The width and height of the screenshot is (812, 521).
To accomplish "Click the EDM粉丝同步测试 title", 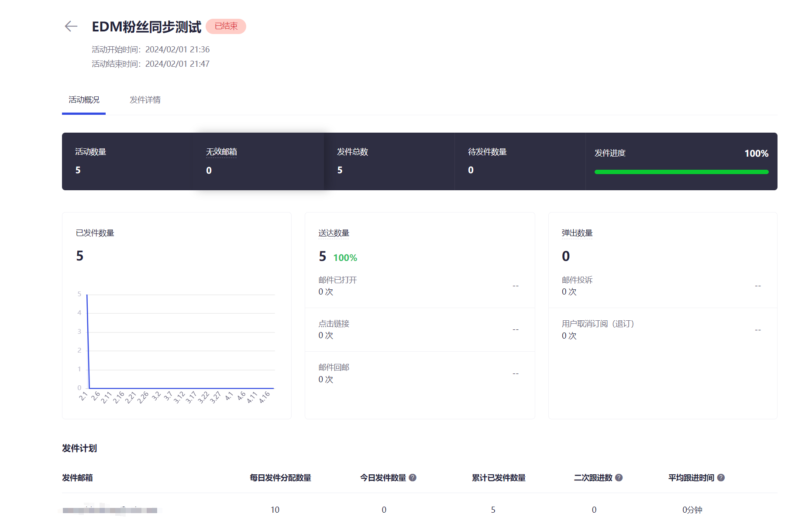I will 147,27.
